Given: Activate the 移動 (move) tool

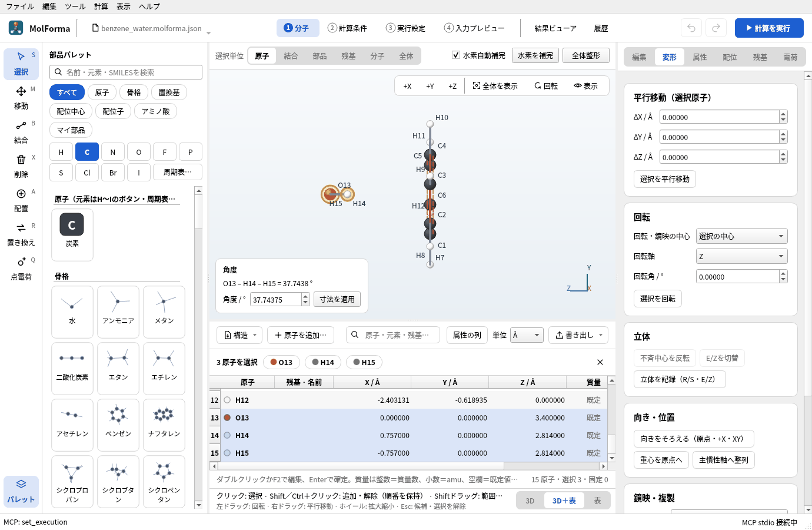Looking at the screenshot, I should 21,98.
